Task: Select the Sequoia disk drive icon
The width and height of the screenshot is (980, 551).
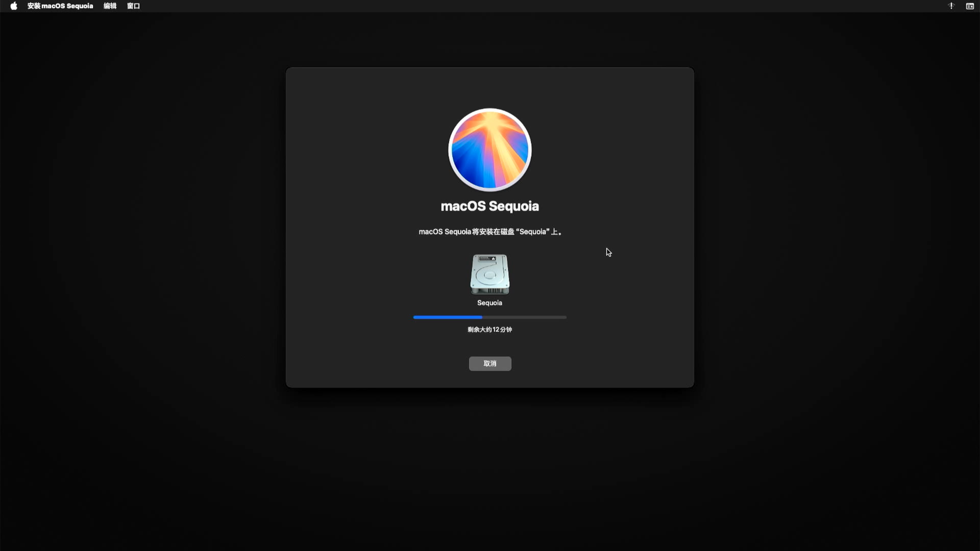Action: 490,274
